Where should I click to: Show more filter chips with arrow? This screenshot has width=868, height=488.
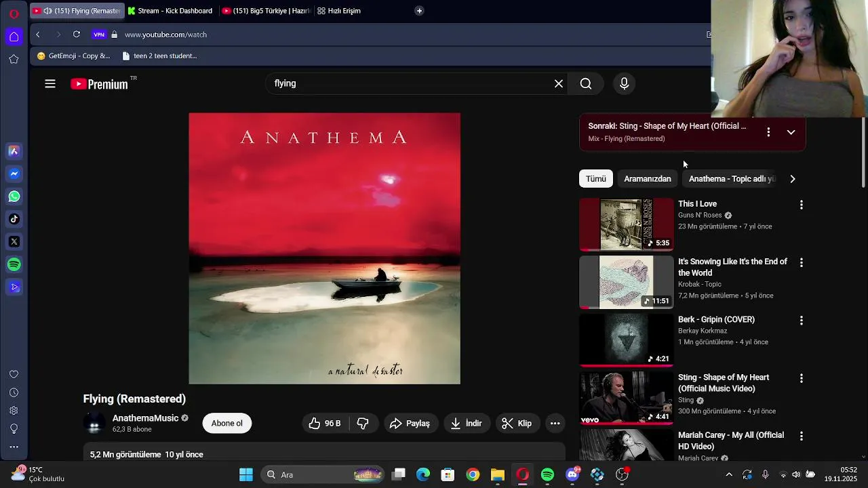793,179
